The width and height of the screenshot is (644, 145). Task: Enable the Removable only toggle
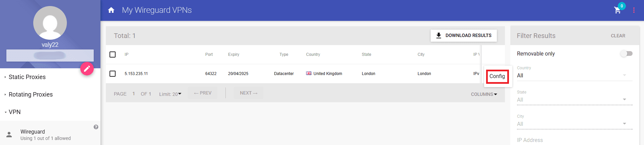[626, 53]
